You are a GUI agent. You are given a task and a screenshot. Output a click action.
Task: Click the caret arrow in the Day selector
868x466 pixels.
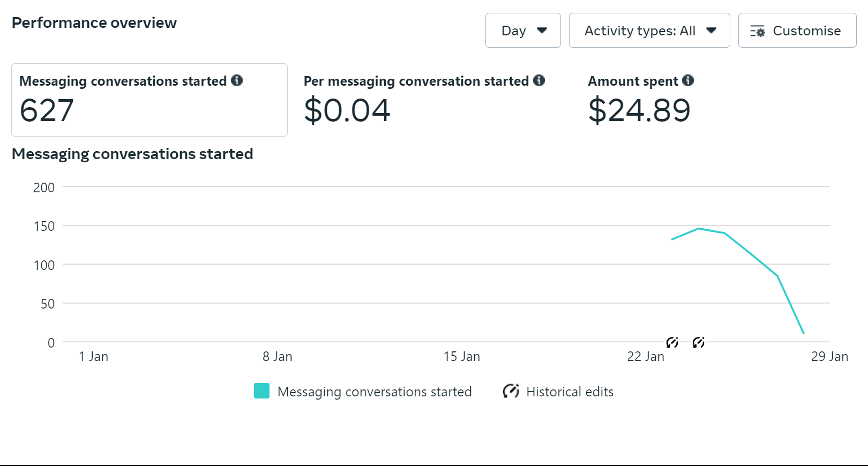pyautogui.click(x=542, y=31)
